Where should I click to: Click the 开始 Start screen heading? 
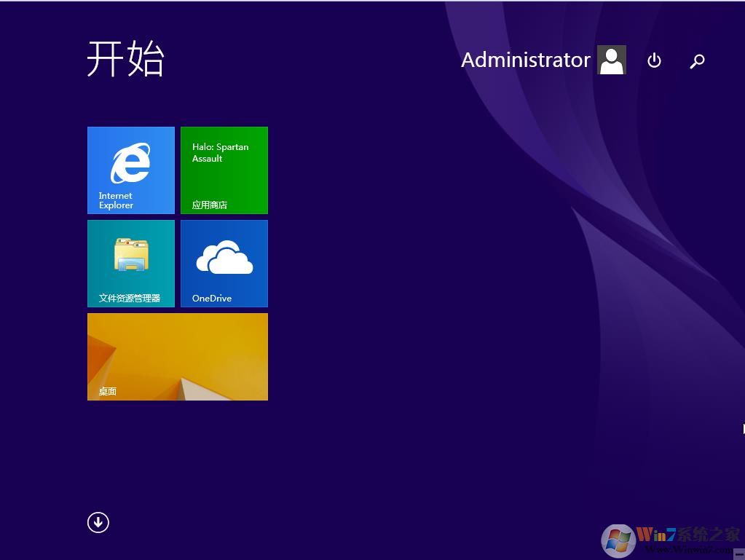(126, 59)
